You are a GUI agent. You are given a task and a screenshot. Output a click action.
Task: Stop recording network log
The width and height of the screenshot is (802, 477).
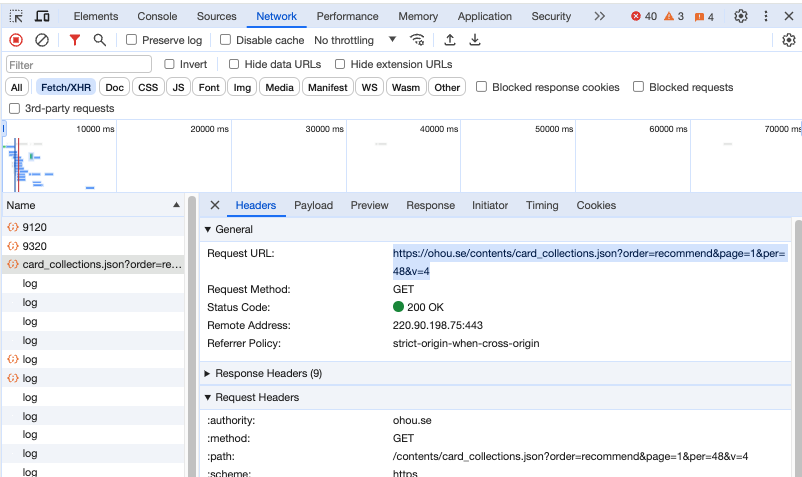tap(16, 40)
